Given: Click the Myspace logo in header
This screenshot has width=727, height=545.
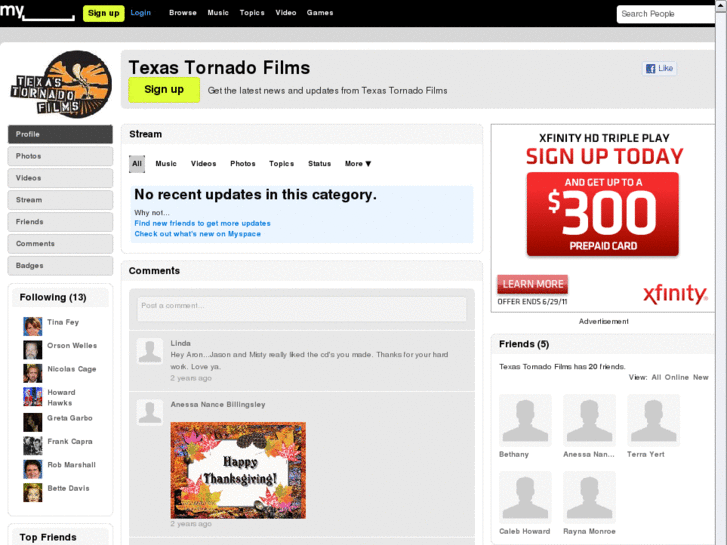Looking at the screenshot, I should pyautogui.click(x=37, y=13).
